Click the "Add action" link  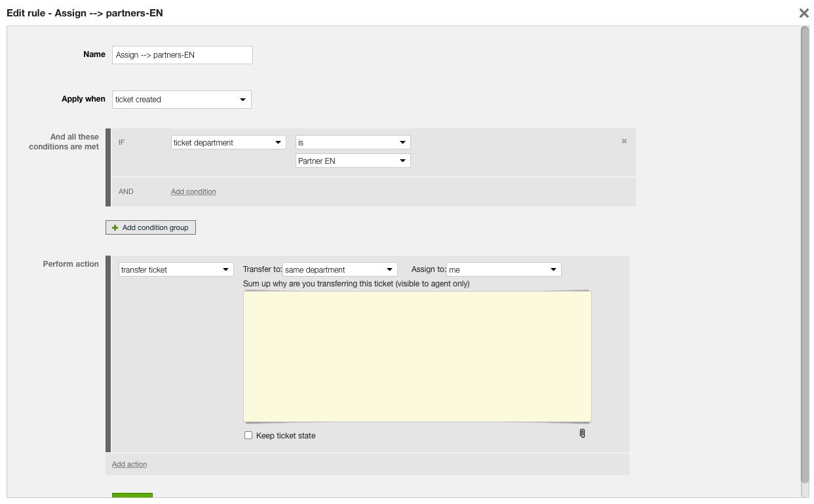pos(129,464)
